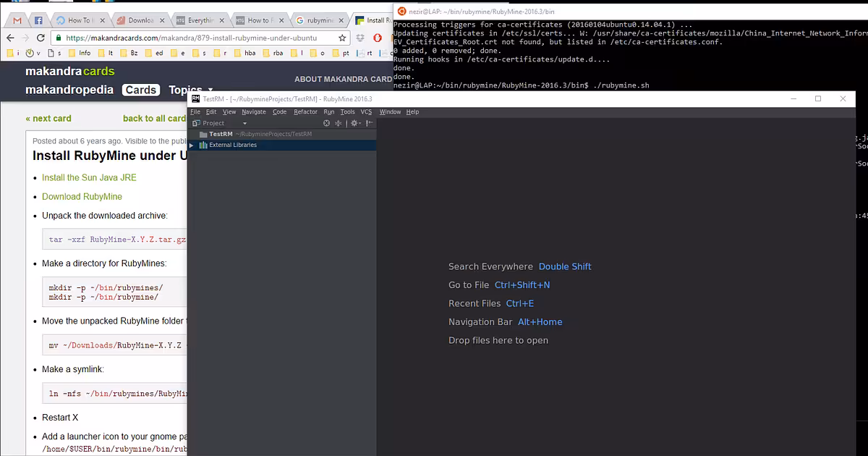Viewport: 868px width, 456px height.
Task: Open the Help menu in RubyMine
Action: [412, 112]
